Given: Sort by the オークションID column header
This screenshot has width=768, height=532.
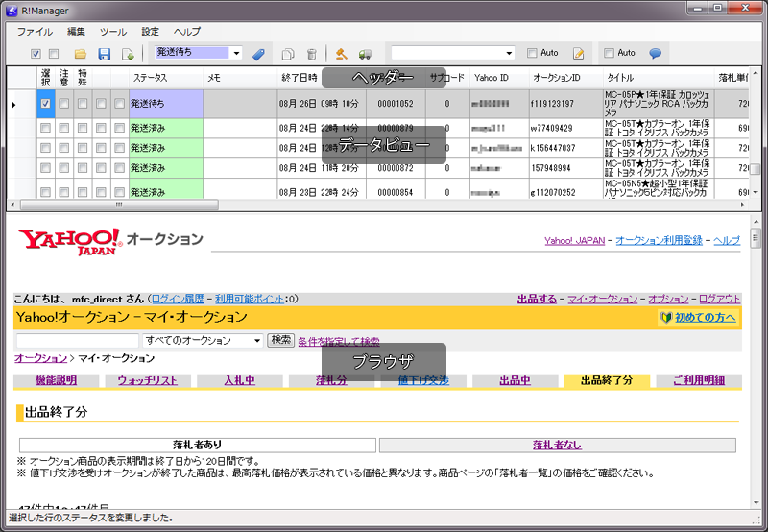Looking at the screenshot, I should coord(565,78).
